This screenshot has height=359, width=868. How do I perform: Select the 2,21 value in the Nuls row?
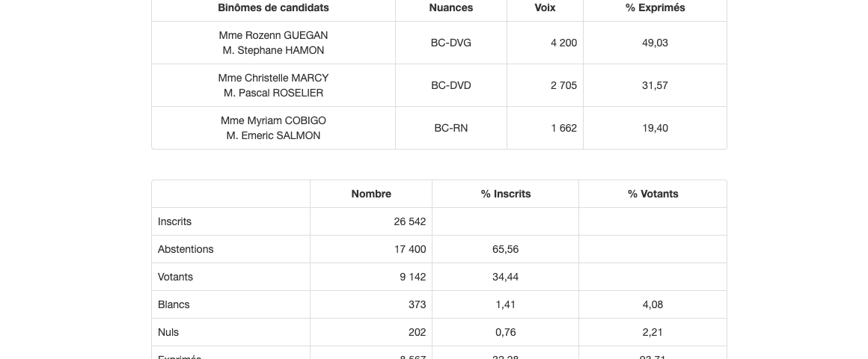652,332
